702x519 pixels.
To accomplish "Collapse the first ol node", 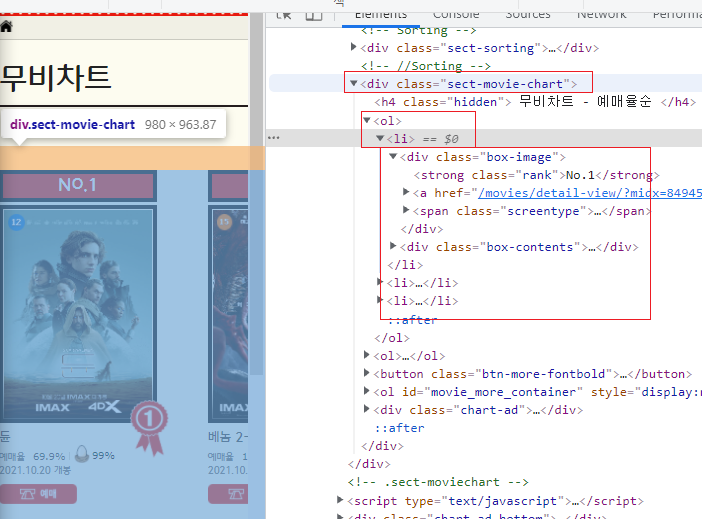I will click(367, 120).
